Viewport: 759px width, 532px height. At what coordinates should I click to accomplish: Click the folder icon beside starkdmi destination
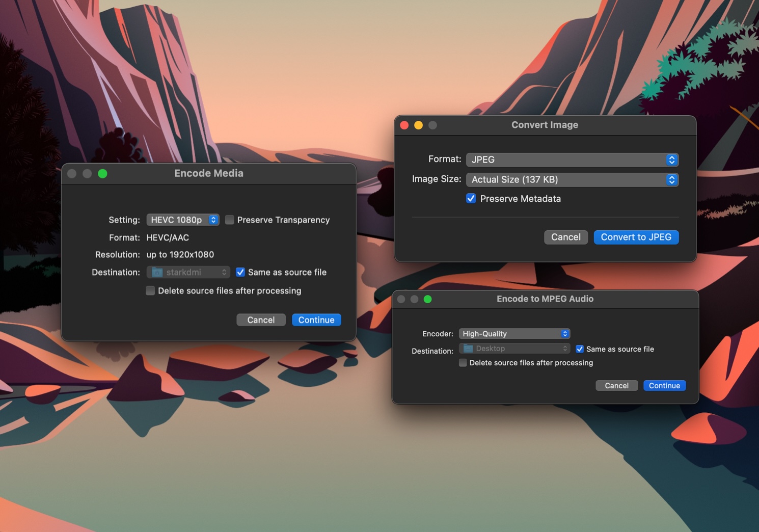pos(156,272)
